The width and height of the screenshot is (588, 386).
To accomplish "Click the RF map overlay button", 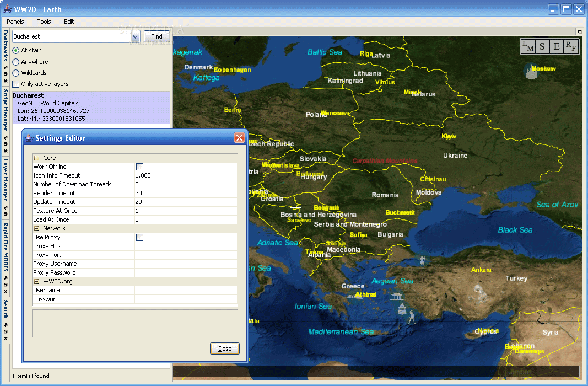I will point(571,46).
